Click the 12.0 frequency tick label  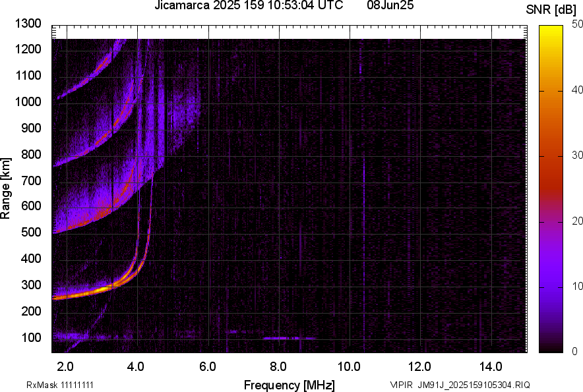click(419, 367)
